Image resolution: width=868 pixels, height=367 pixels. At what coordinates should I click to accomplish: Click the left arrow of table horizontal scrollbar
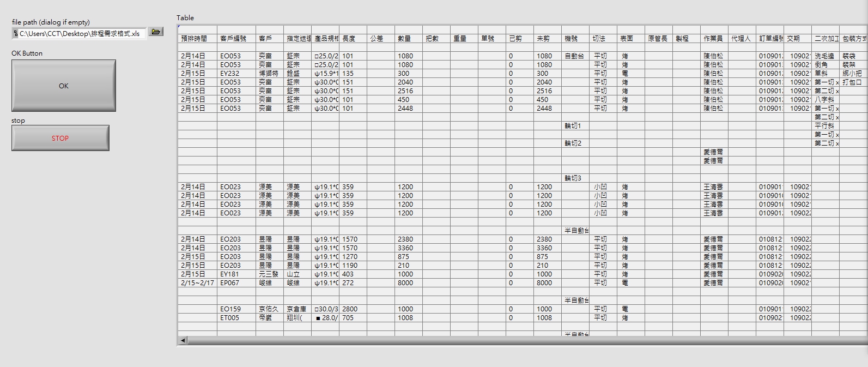[183, 340]
